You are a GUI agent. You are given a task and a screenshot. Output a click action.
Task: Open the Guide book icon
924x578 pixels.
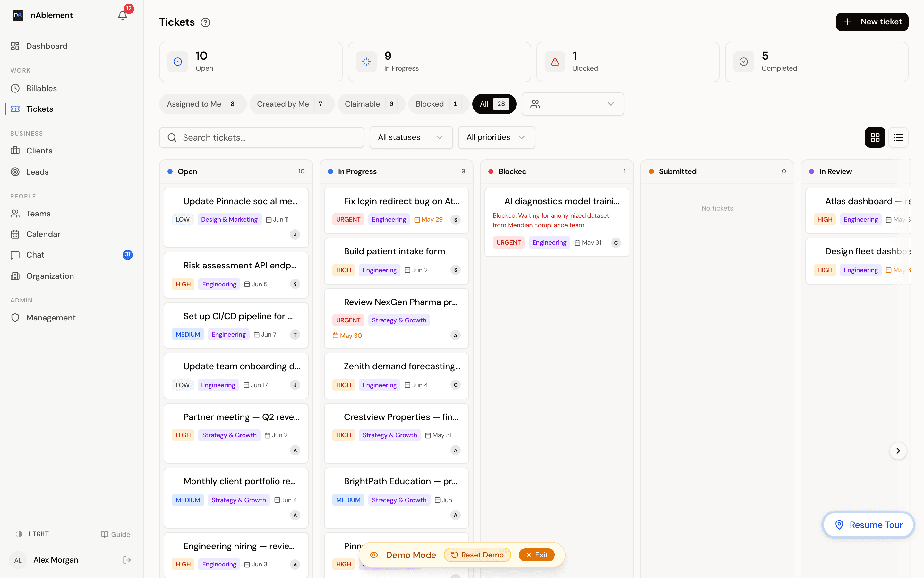click(x=104, y=534)
